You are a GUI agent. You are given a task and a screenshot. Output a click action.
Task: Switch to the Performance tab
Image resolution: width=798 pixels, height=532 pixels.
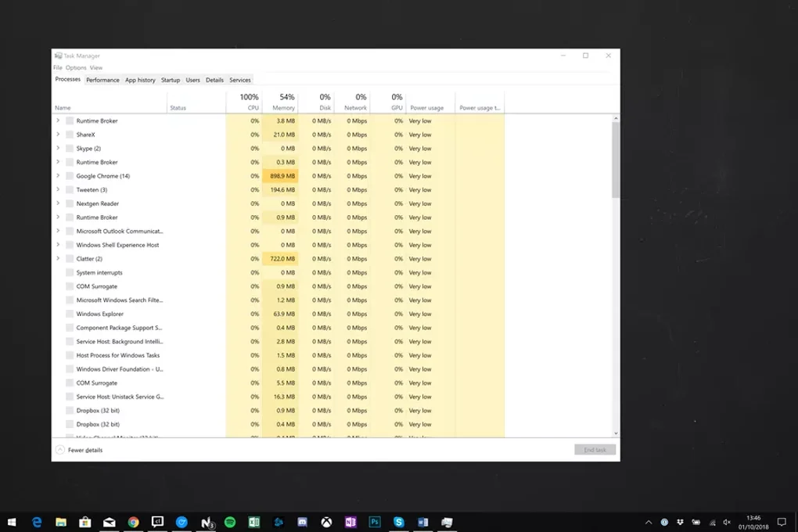[x=102, y=80]
